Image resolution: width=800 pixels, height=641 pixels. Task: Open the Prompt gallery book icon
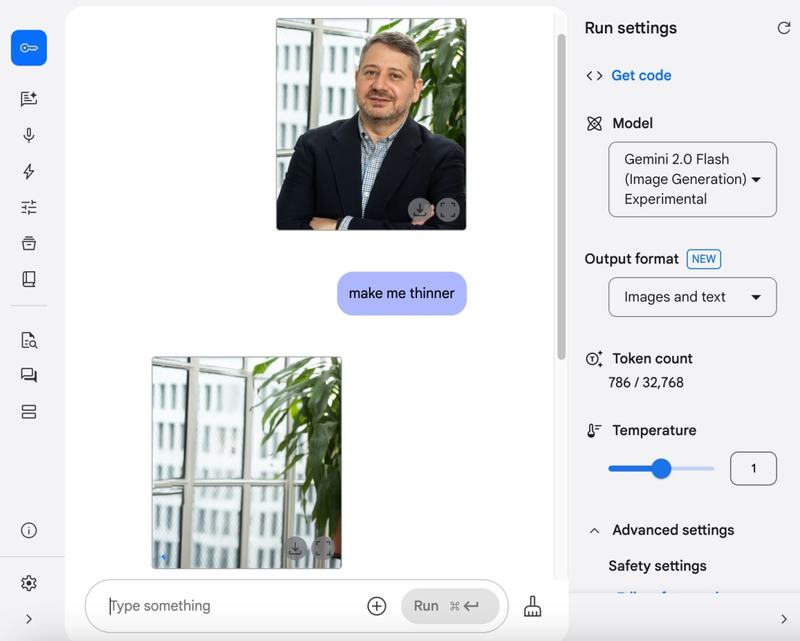(29, 279)
